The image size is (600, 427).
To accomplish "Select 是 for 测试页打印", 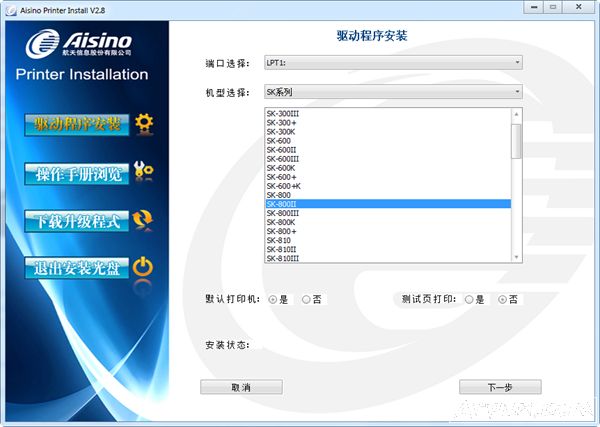I will (x=469, y=299).
